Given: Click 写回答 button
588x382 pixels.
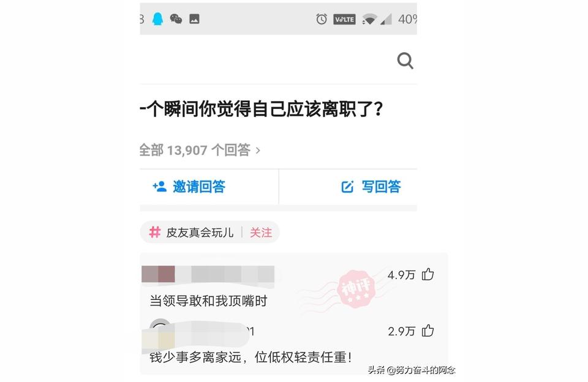Looking at the screenshot, I should point(371,186).
